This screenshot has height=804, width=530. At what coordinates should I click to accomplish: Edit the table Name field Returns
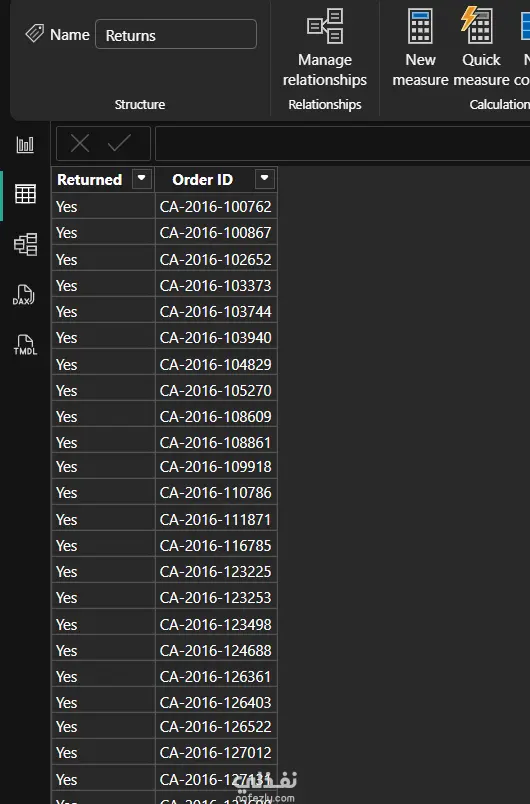(176, 34)
